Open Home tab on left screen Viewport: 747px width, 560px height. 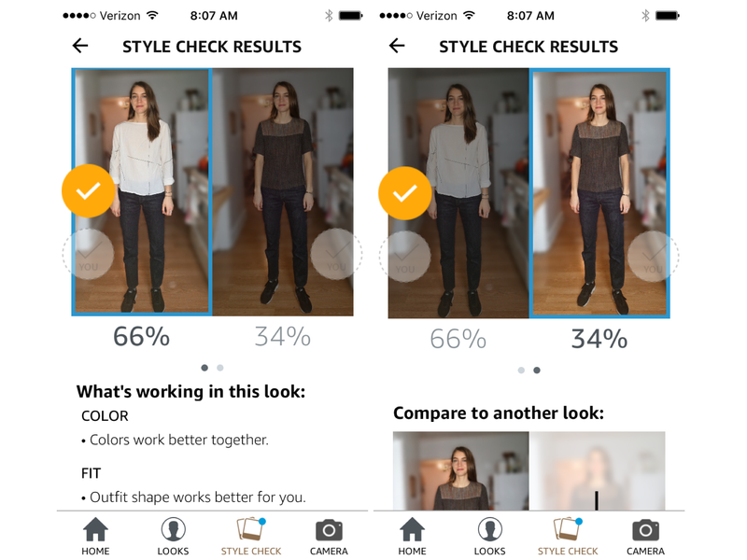click(x=95, y=536)
